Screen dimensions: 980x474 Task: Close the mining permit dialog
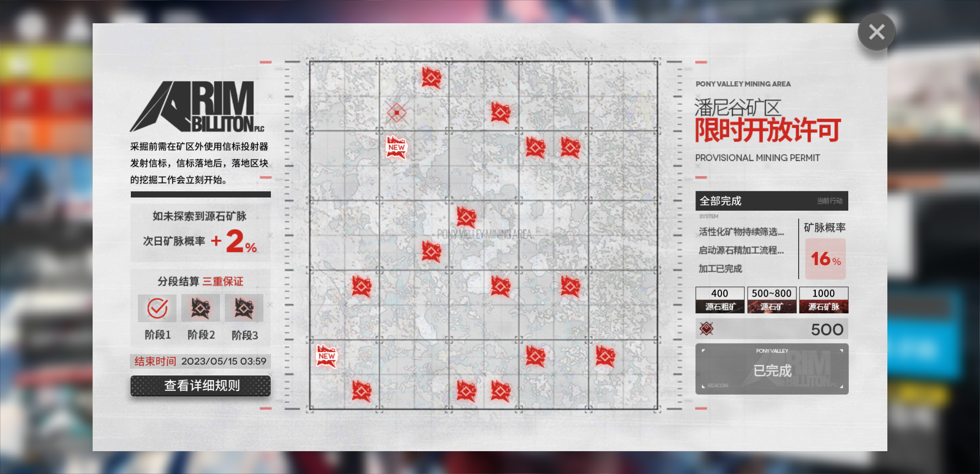[x=876, y=32]
